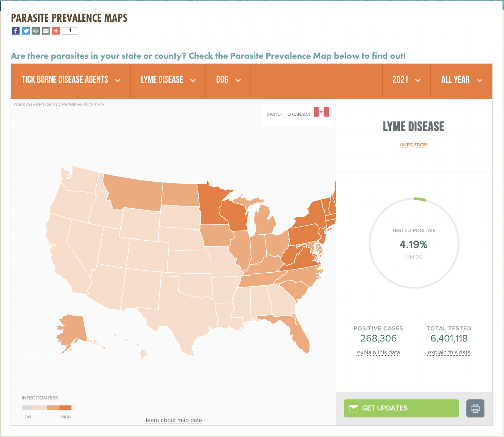Switch the map to Canada
This screenshot has width=504, height=437.
[288, 114]
